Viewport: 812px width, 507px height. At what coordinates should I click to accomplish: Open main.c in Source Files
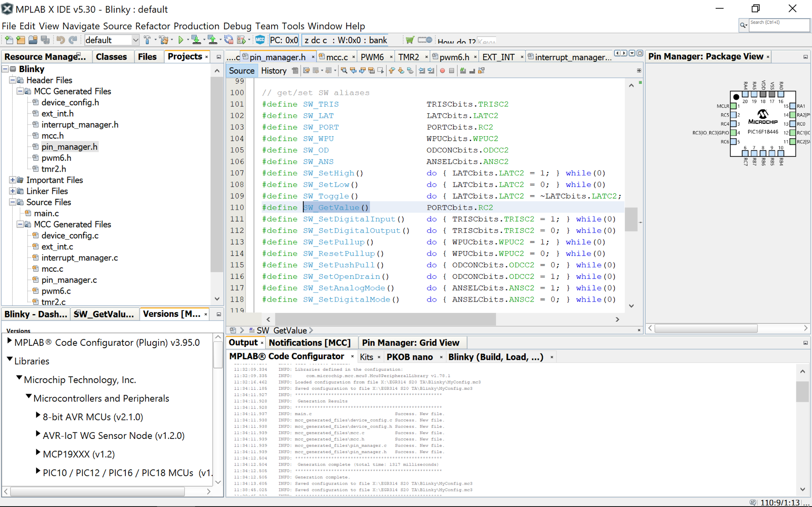coord(46,213)
